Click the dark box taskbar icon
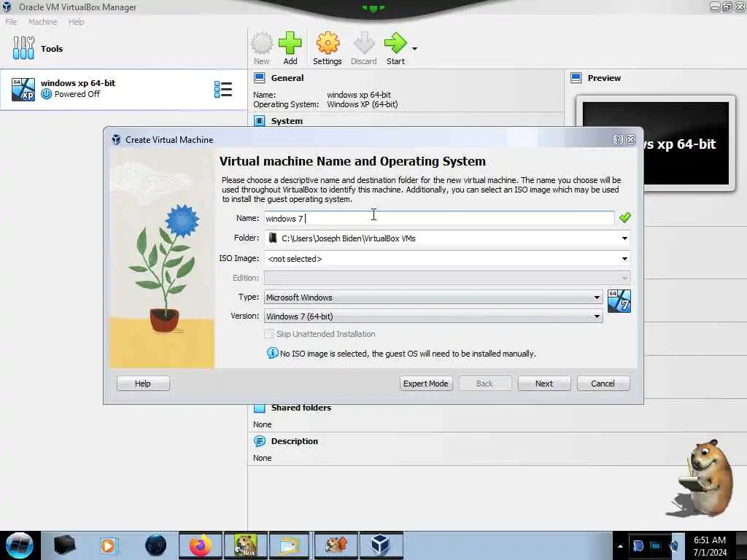 [65, 545]
